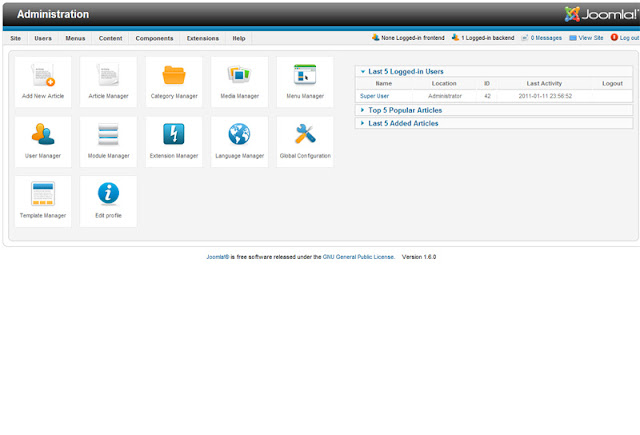The height and width of the screenshot is (435, 640).
Task: Click the Last Activity column header
Action: 544,83
